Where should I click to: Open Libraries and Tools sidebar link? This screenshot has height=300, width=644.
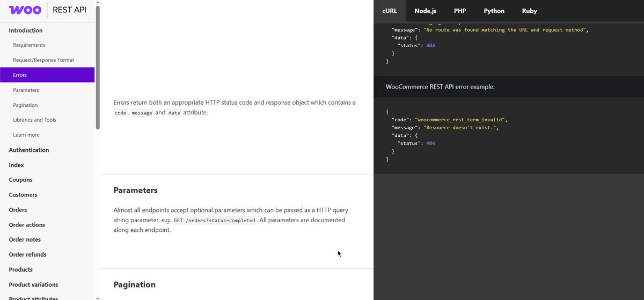tap(34, 120)
